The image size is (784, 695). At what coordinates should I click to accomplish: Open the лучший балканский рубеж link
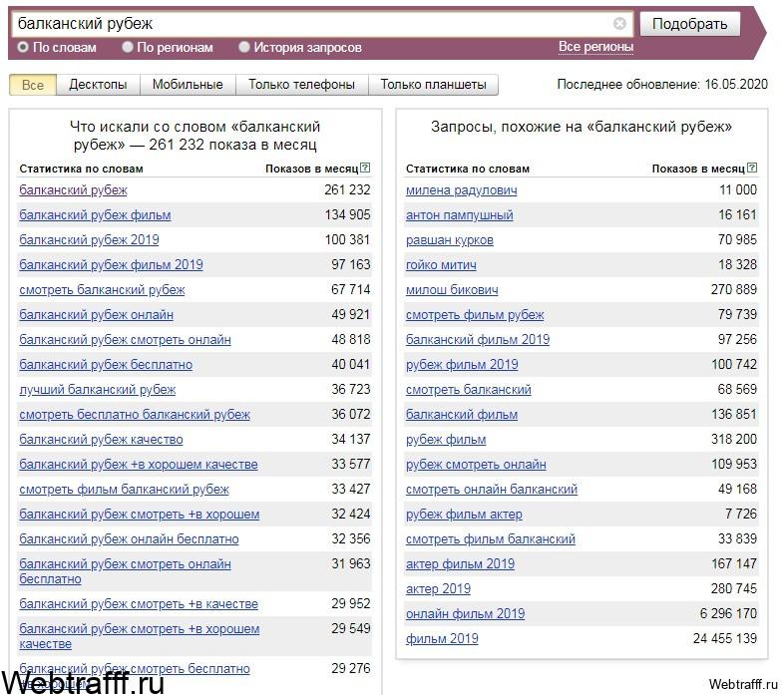tap(98, 390)
